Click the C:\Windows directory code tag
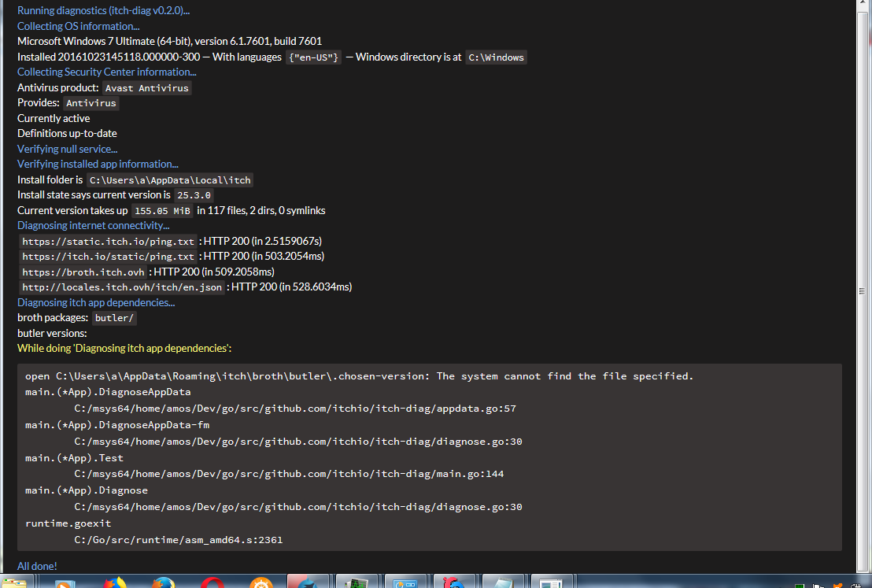Viewport: 872px width, 588px height. point(496,57)
